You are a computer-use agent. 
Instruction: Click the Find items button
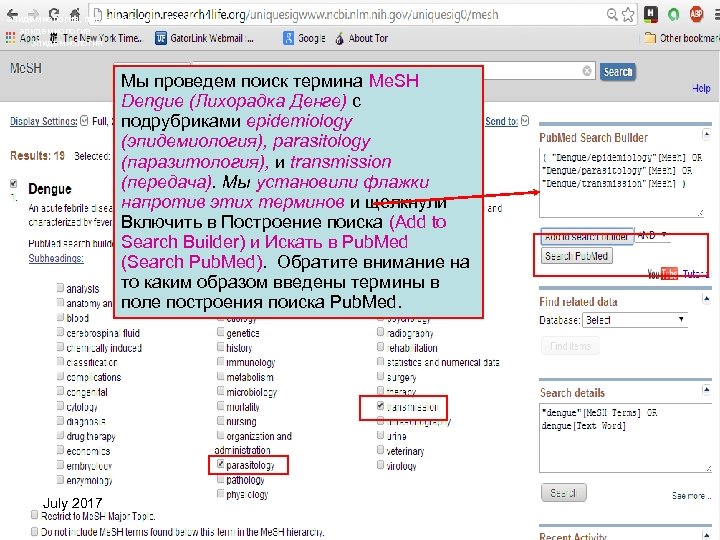click(x=570, y=346)
